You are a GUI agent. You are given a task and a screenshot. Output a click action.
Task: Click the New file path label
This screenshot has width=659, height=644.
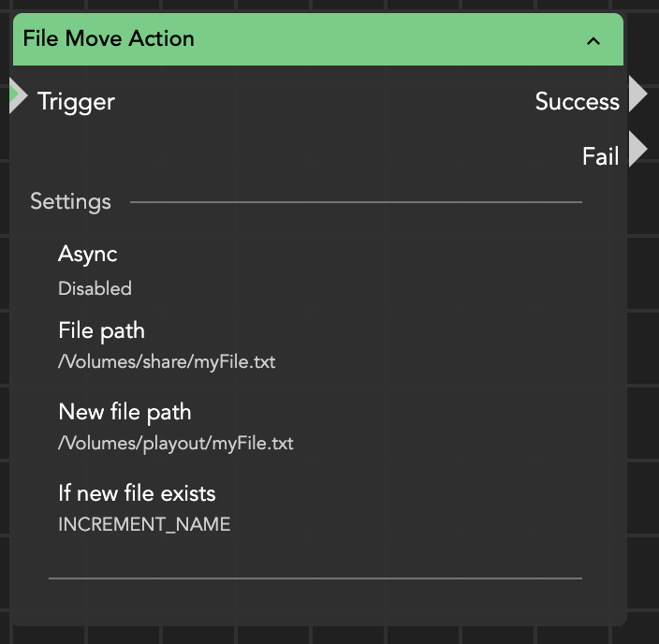click(124, 412)
